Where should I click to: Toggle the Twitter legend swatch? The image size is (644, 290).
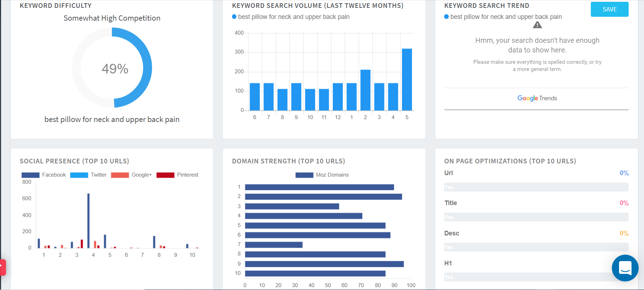pos(79,175)
